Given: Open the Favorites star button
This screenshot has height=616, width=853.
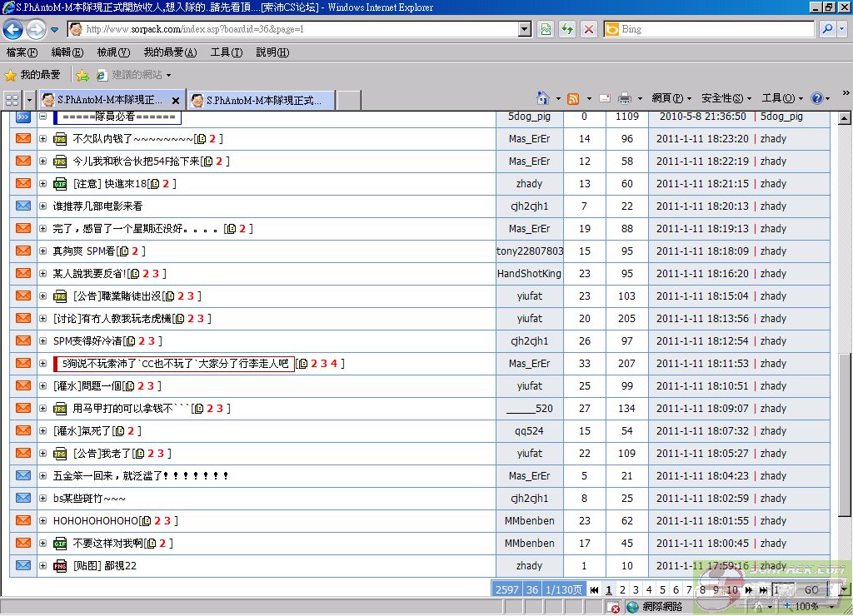Looking at the screenshot, I should (x=32, y=75).
